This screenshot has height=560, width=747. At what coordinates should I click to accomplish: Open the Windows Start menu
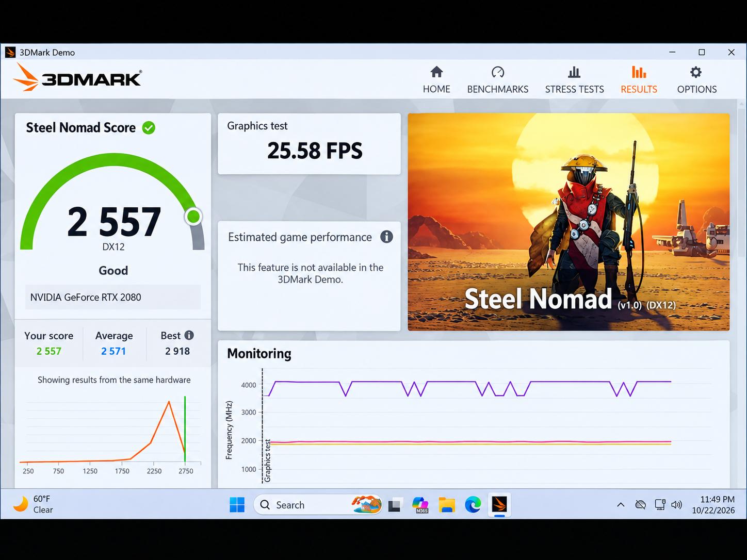pyautogui.click(x=237, y=505)
